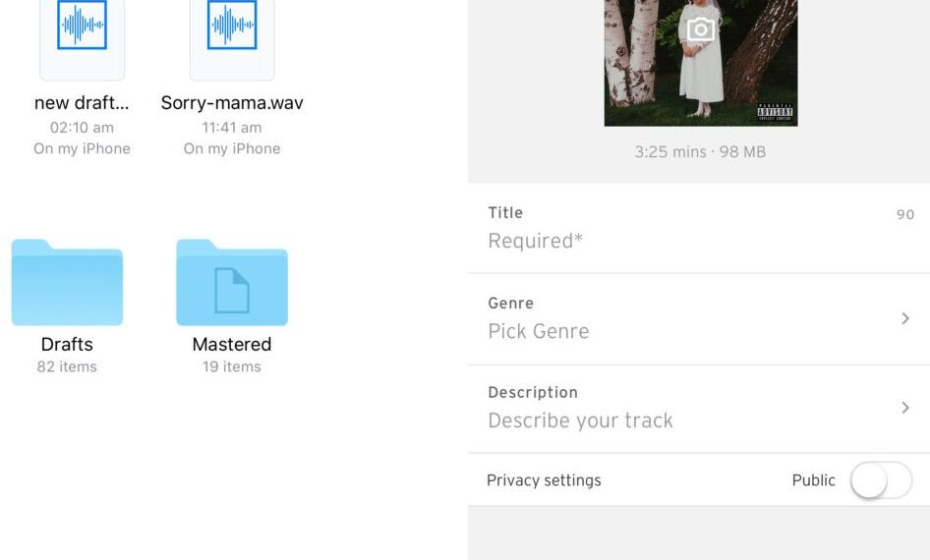The image size is (930, 560).
Task: Expand the Genre picker chevron
Action: point(905,318)
